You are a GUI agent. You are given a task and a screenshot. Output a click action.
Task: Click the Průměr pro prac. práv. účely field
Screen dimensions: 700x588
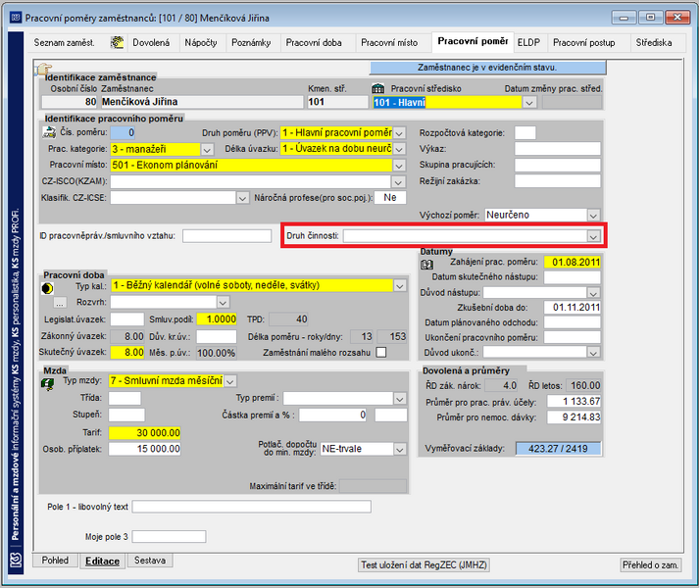[575, 402]
